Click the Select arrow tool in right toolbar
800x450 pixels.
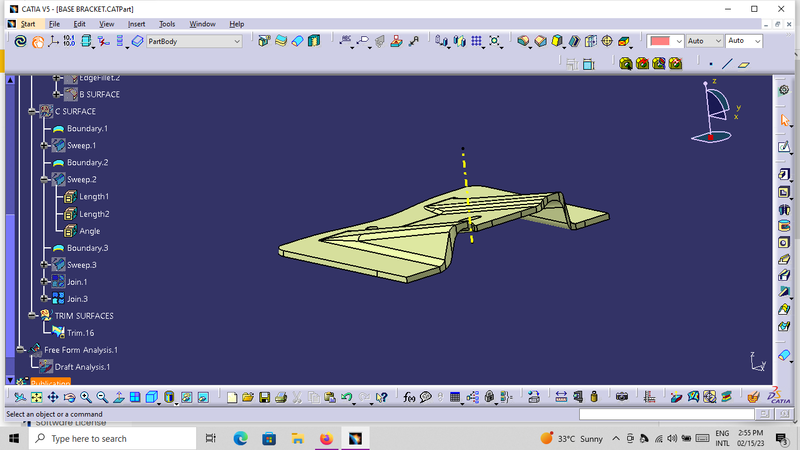point(784,120)
